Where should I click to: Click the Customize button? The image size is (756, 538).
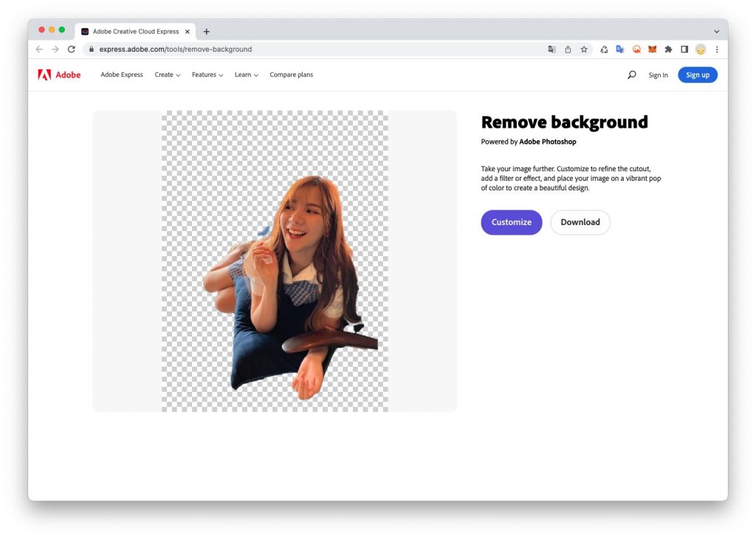click(511, 222)
